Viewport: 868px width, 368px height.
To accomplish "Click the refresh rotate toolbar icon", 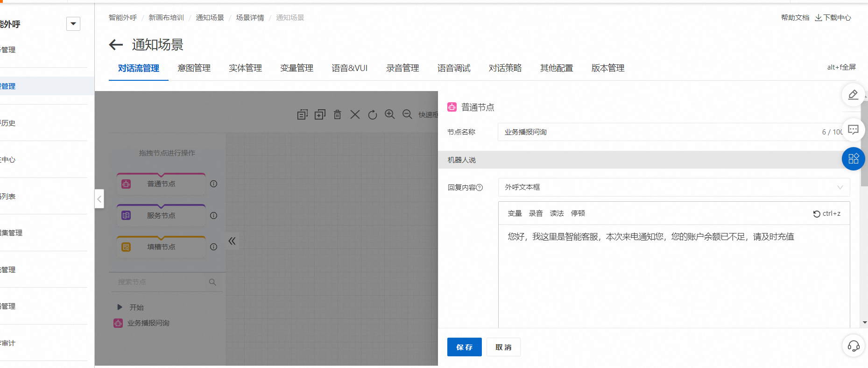I will 372,114.
